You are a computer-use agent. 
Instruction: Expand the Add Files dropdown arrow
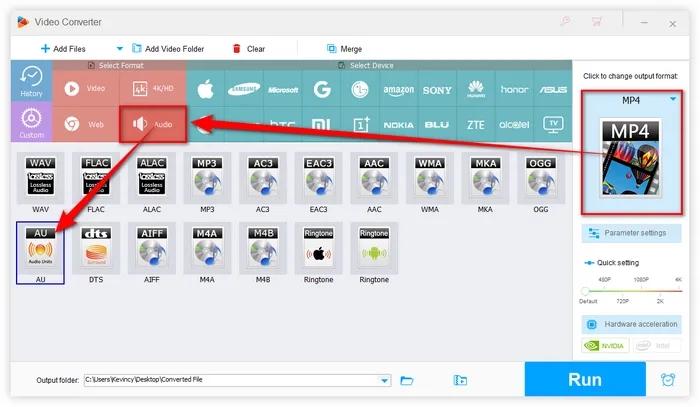coord(120,49)
